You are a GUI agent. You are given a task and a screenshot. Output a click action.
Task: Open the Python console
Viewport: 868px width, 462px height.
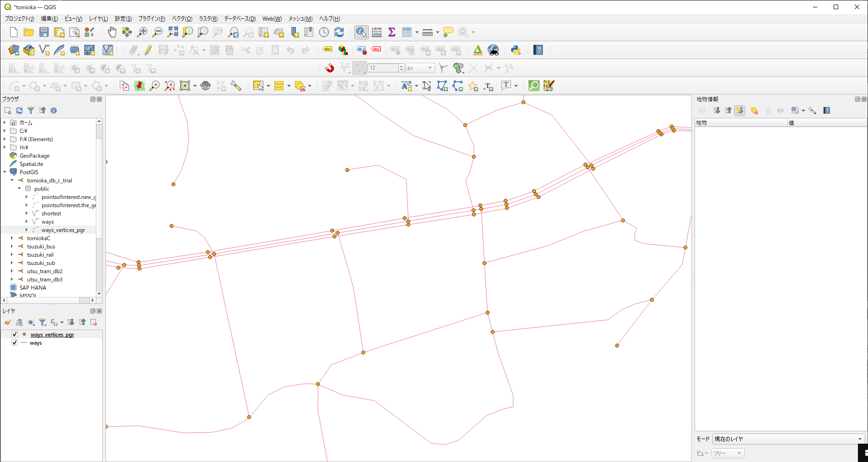coord(516,50)
